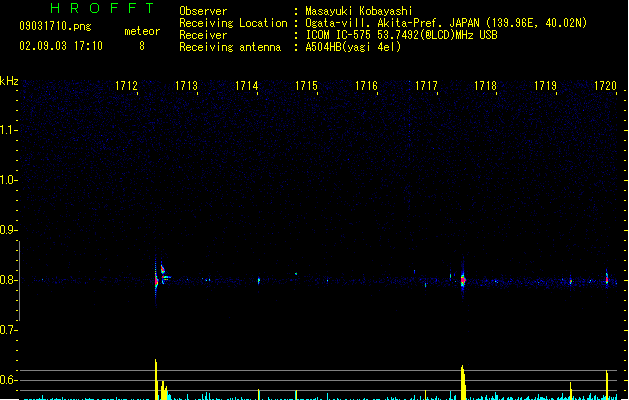The height and width of the screenshot is (400, 629).
Task: Click the 1717 time marker
Action: pos(426,86)
